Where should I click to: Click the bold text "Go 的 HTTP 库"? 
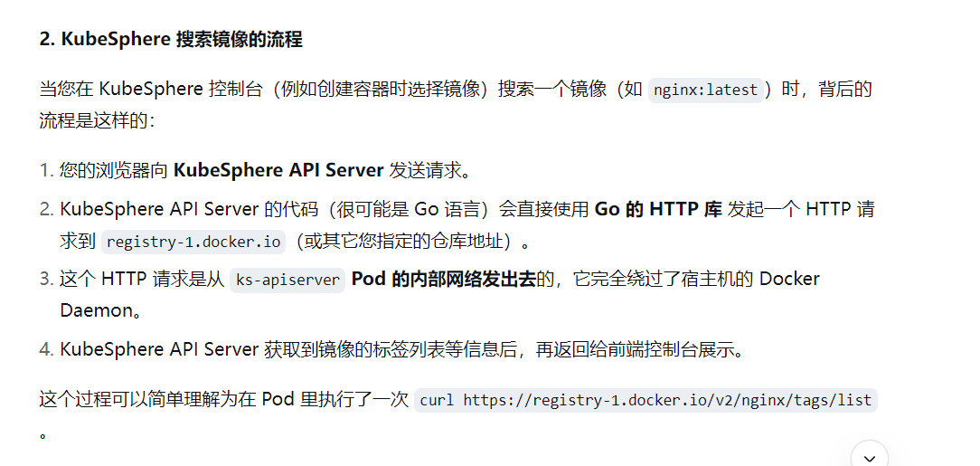(x=658, y=209)
